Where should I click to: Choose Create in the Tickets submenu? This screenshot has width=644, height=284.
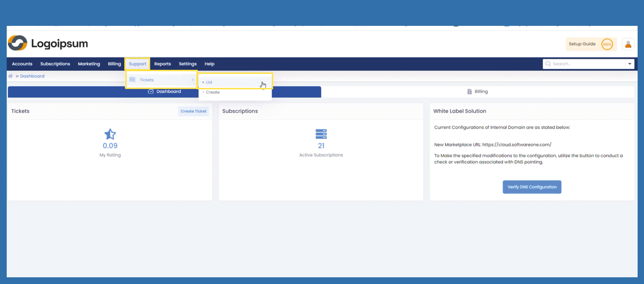(213, 92)
